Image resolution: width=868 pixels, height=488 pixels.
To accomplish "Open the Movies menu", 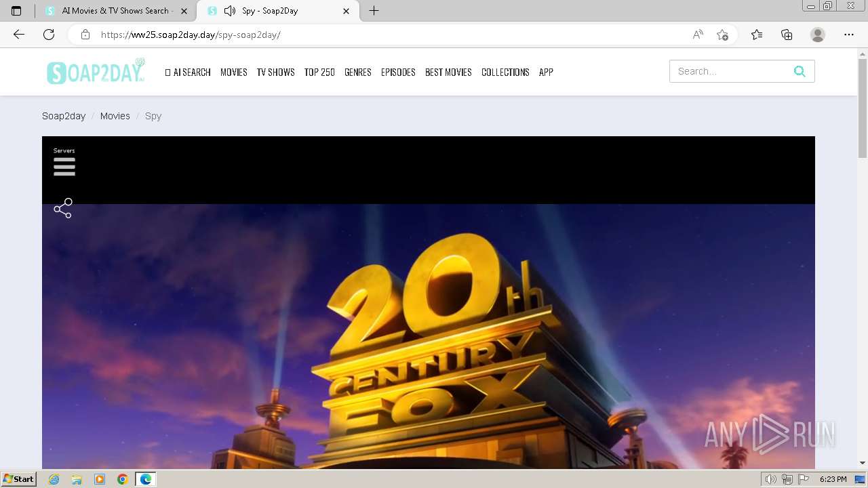I will [x=234, y=72].
